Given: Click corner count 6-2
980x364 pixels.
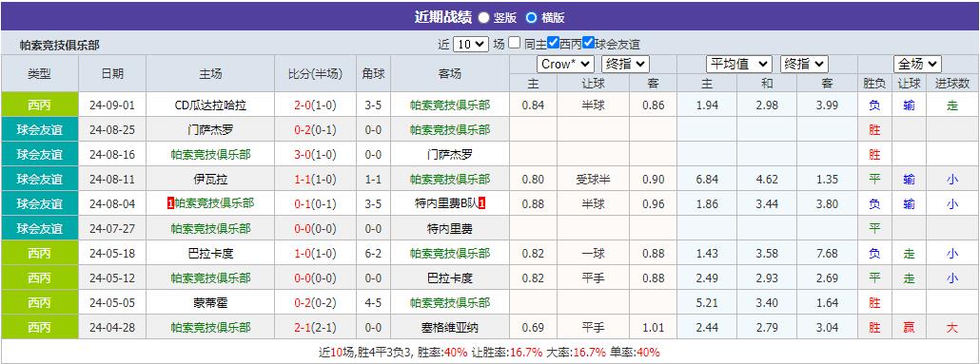Looking at the screenshot, I should (374, 254).
